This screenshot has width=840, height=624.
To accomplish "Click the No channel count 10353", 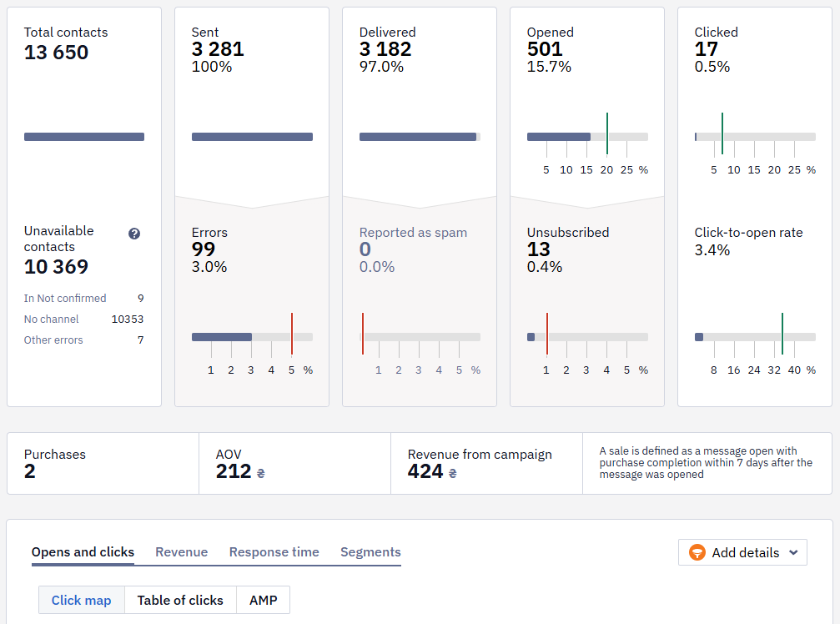I will click(x=128, y=320).
